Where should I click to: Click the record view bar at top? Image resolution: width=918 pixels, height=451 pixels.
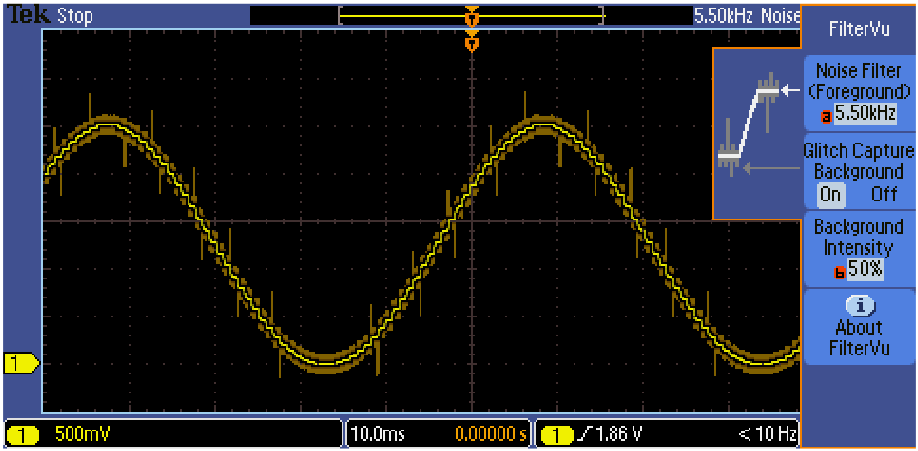(471, 16)
